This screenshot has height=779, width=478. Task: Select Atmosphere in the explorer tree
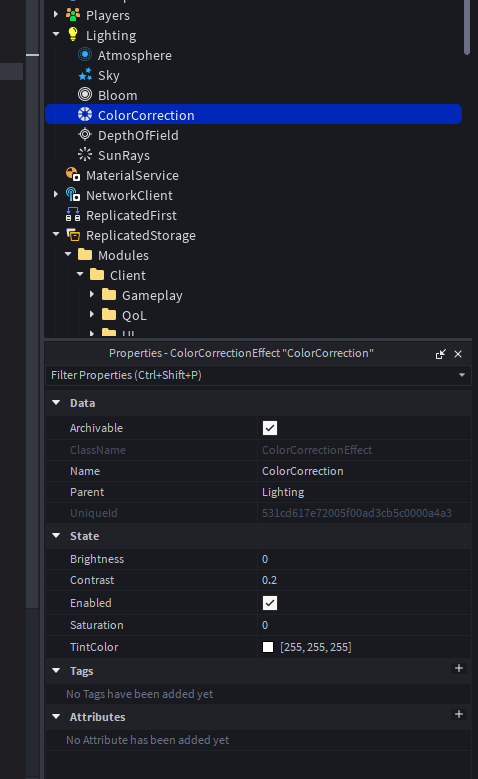tap(135, 55)
